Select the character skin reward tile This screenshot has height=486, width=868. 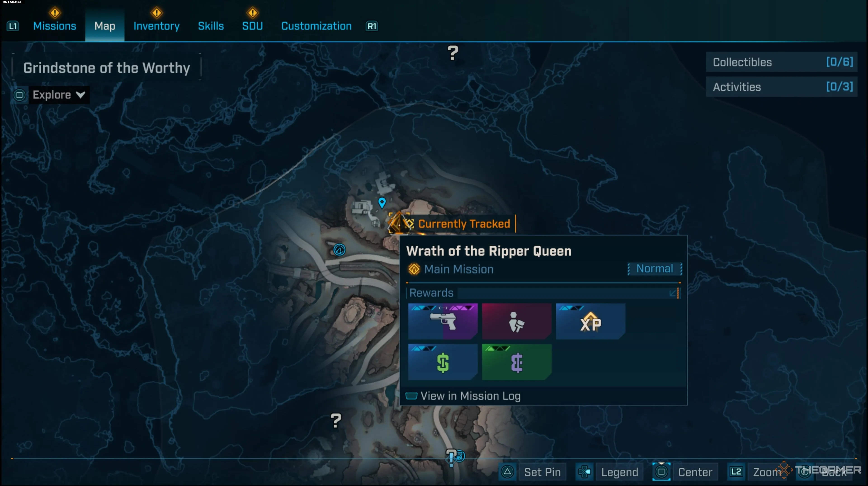517,321
